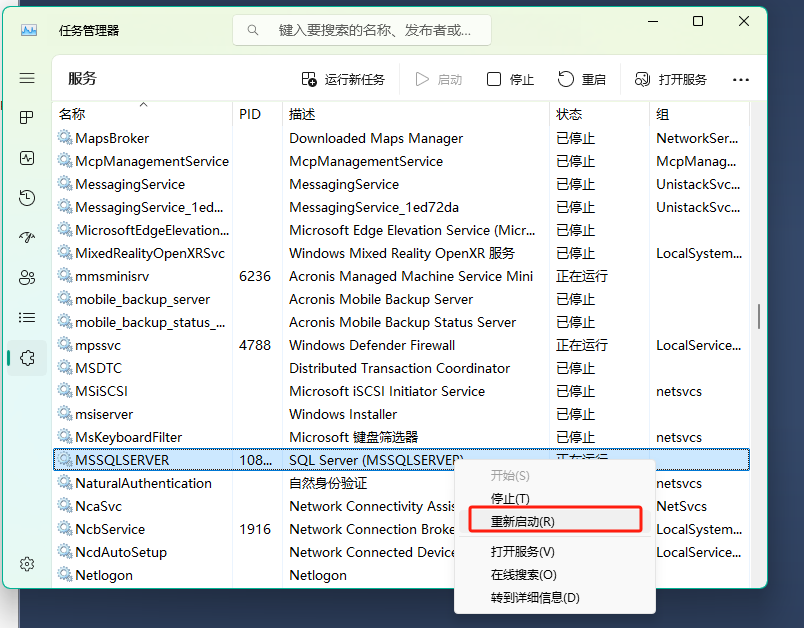Screen dimensions: 804x628
Task: Open the Details page from the sidebar
Action: point(26,317)
